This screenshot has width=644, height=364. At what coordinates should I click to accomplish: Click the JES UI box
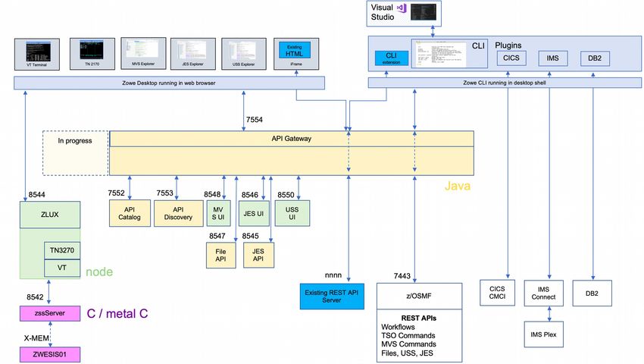(x=254, y=213)
